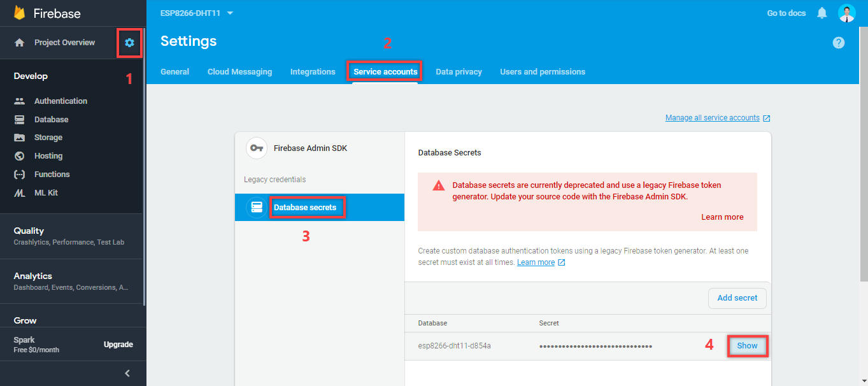This screenshot has height=386, width=868.
Task: Switch to the Cloud Messaging tab
Action: click(x=239, y=72)
